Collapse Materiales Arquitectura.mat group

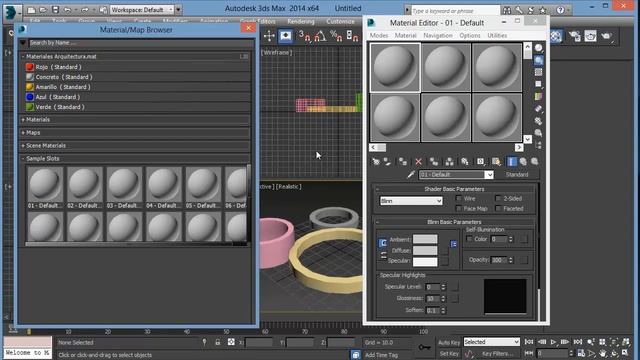tap(23, 57)
